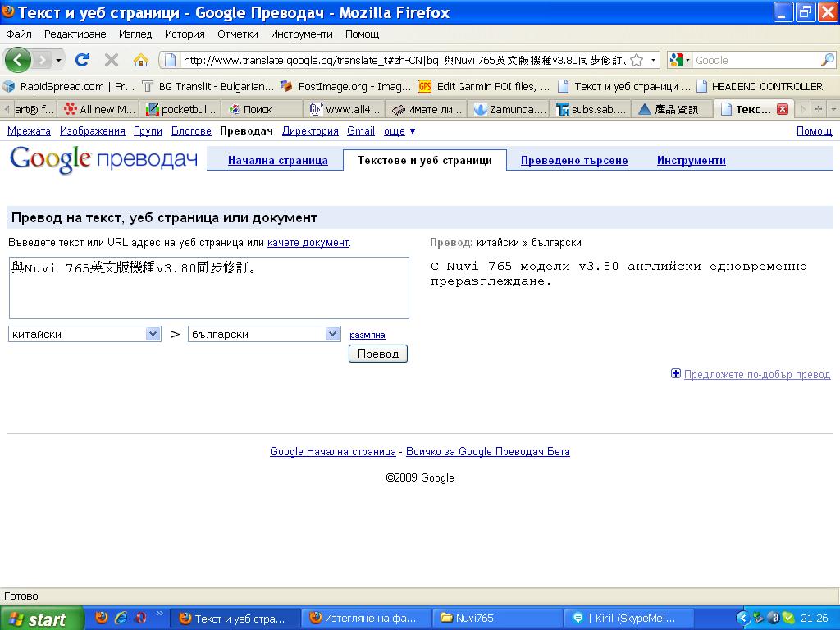Screen dimensions: 840x630
Task: Click the Блогове link
Action: click(x=191, y=130)
